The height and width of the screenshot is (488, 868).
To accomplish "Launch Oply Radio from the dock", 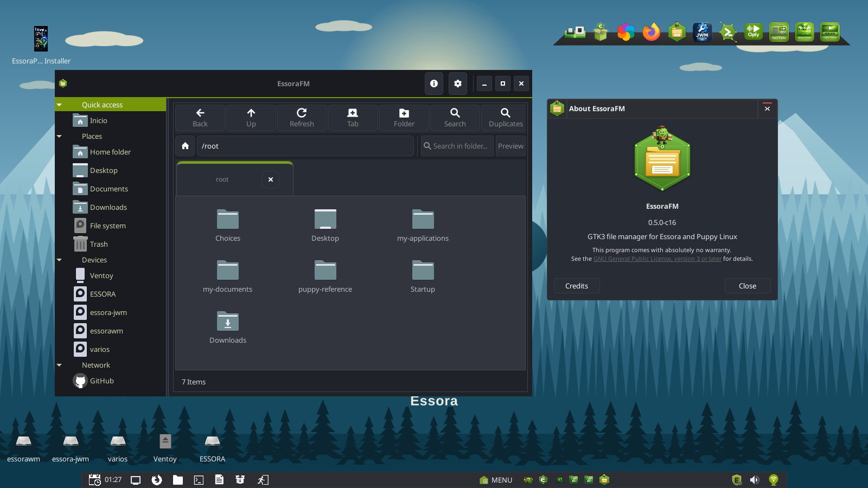I will coord(779,32).
